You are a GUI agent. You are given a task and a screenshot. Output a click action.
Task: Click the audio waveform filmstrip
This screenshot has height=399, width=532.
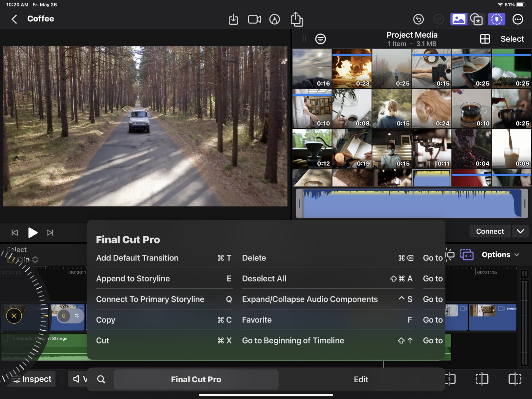click(x=412, y=203)
